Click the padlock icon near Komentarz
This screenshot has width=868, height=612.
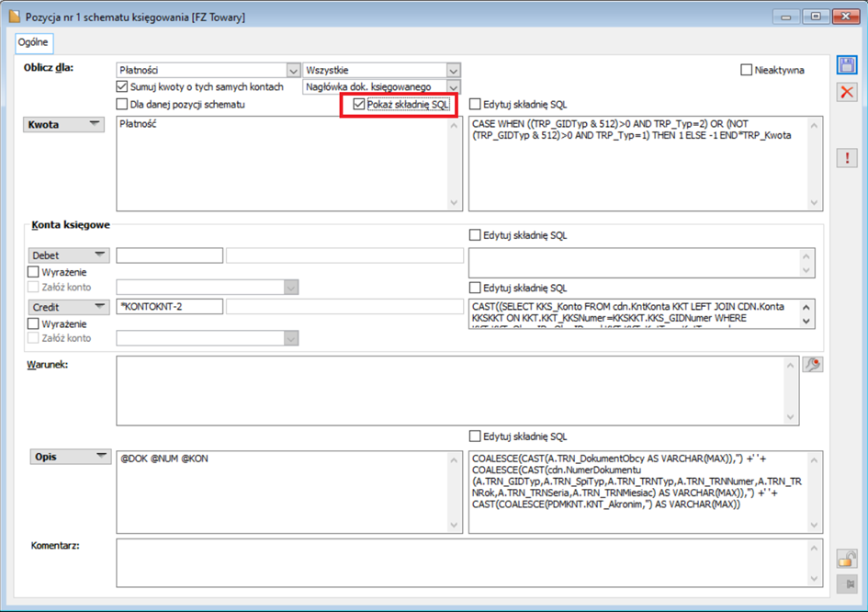tap(846, 560)
